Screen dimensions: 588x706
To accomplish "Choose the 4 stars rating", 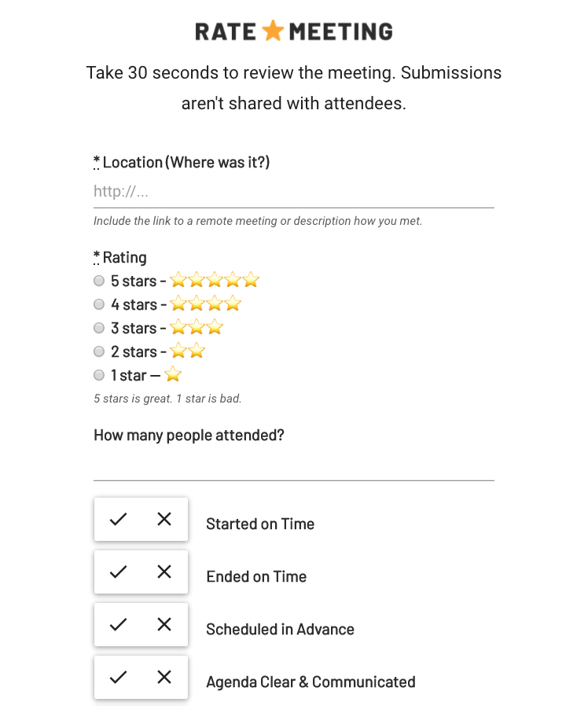I will coord(99,304).
